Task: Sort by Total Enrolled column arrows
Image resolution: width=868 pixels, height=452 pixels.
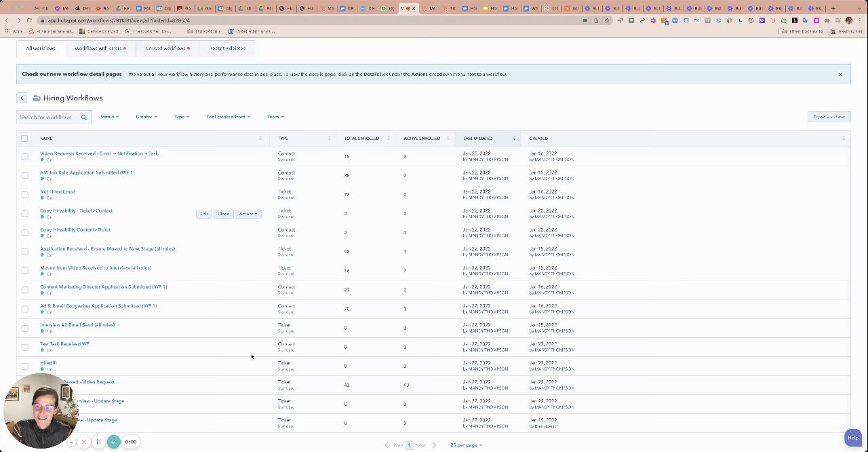Action: coord(389,138)
